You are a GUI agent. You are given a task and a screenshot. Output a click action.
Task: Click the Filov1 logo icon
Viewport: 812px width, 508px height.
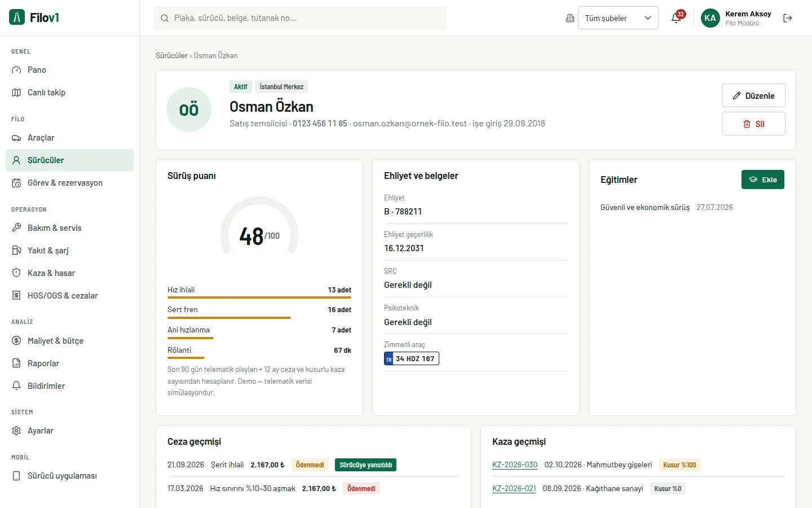17,17
